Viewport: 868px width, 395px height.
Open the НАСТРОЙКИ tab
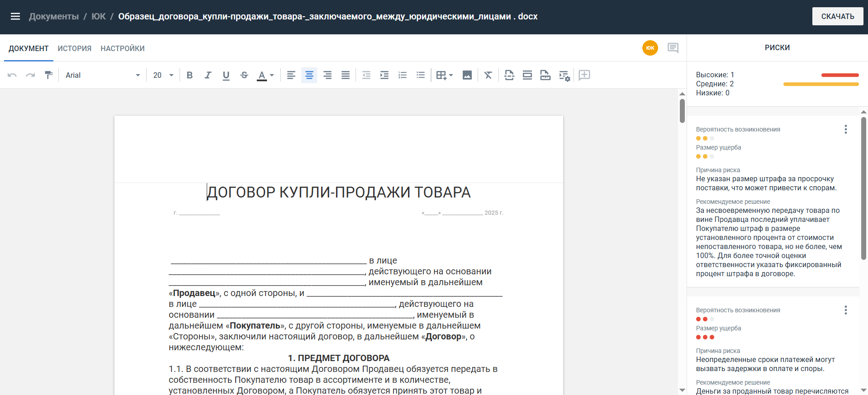[x=123, y=48]
